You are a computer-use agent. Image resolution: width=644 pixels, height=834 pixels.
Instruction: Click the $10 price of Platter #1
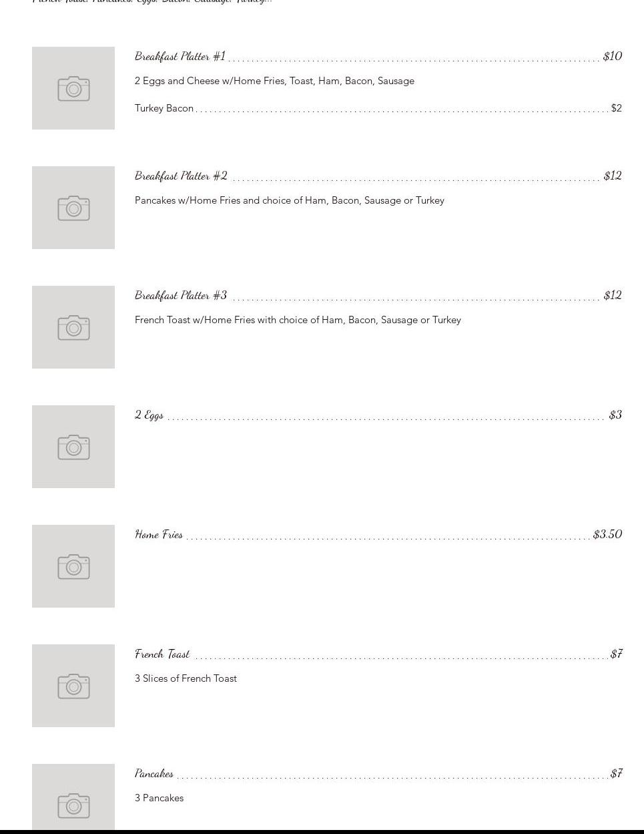[x=612, y=56]
